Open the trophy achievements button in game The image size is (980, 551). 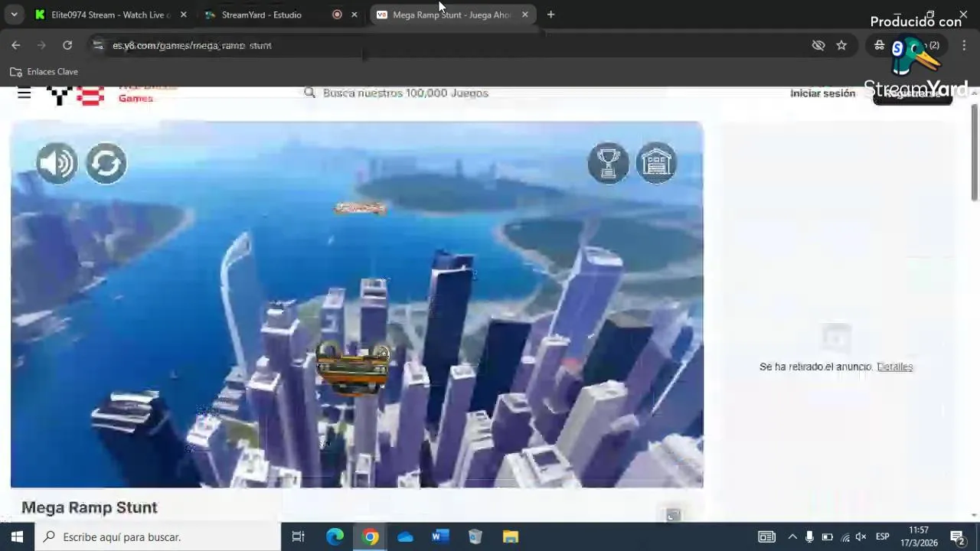[x=608, y=163]
